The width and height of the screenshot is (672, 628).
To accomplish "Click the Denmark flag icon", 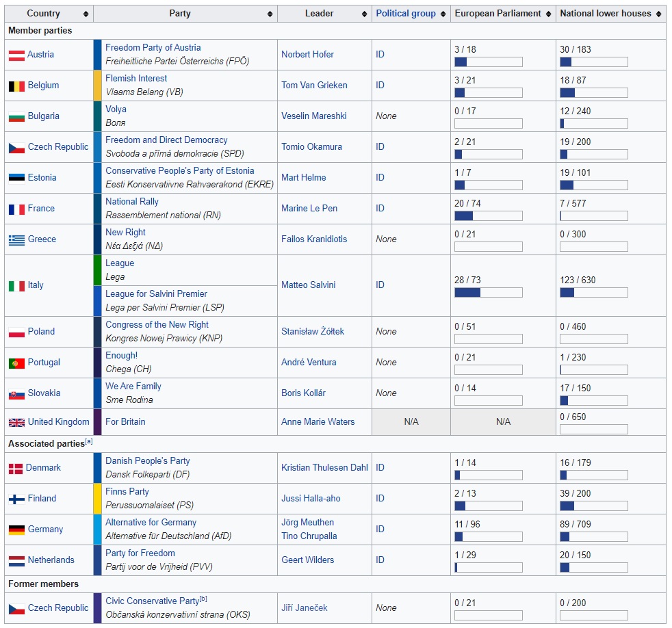I will 16,468.
